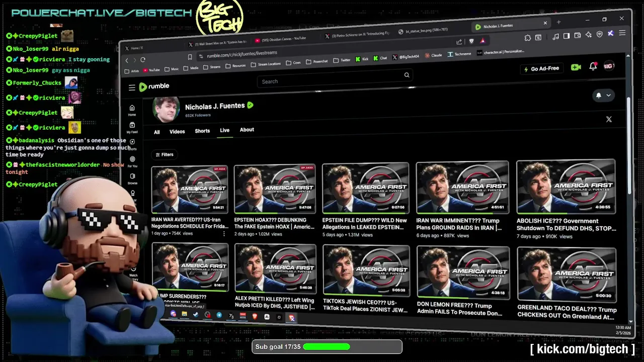Image resolution: width=644 pixels, height=362 pixels.
Task: Click the bookmark icon beside address bar
Action: click(x=190, y=57)
